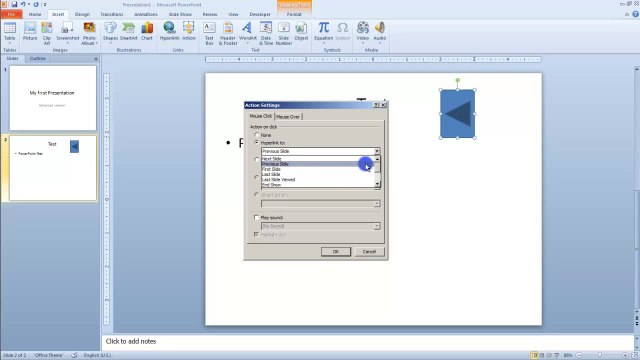The width and height of the screenshot is (640, 360).
Task: Open the Developer ribbon tab
Action: coord(260,14)
